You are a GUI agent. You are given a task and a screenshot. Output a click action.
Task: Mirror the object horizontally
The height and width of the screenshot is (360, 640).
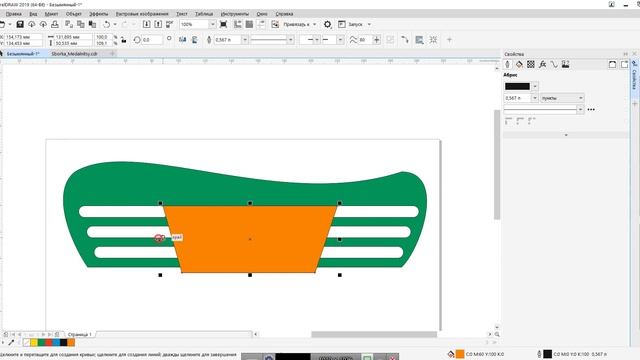[182, 40]
